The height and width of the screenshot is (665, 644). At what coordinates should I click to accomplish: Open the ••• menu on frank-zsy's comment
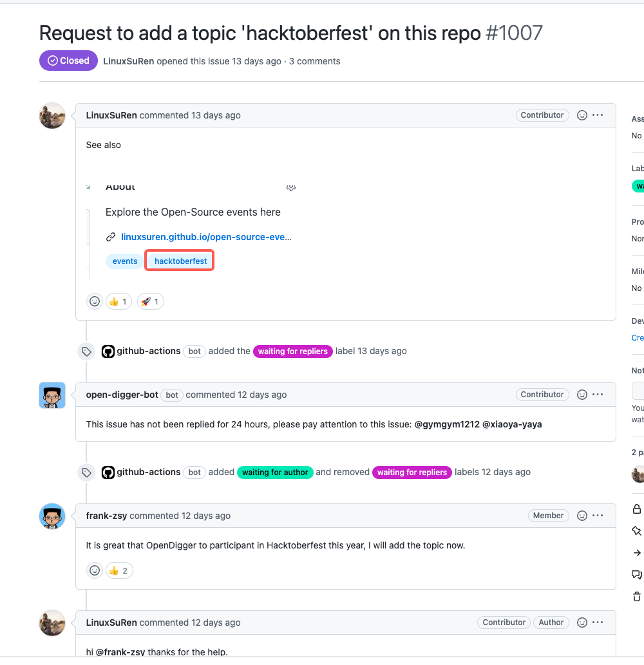[x=598, y=515]
